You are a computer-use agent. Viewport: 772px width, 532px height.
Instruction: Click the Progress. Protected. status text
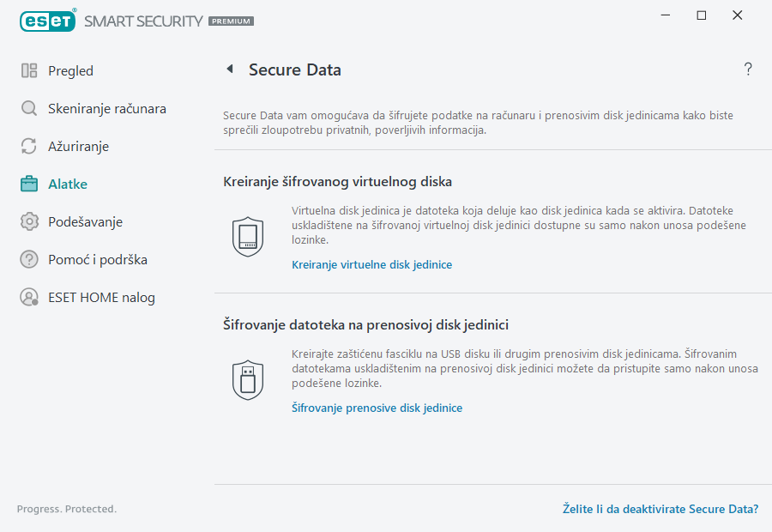[67, 509]
